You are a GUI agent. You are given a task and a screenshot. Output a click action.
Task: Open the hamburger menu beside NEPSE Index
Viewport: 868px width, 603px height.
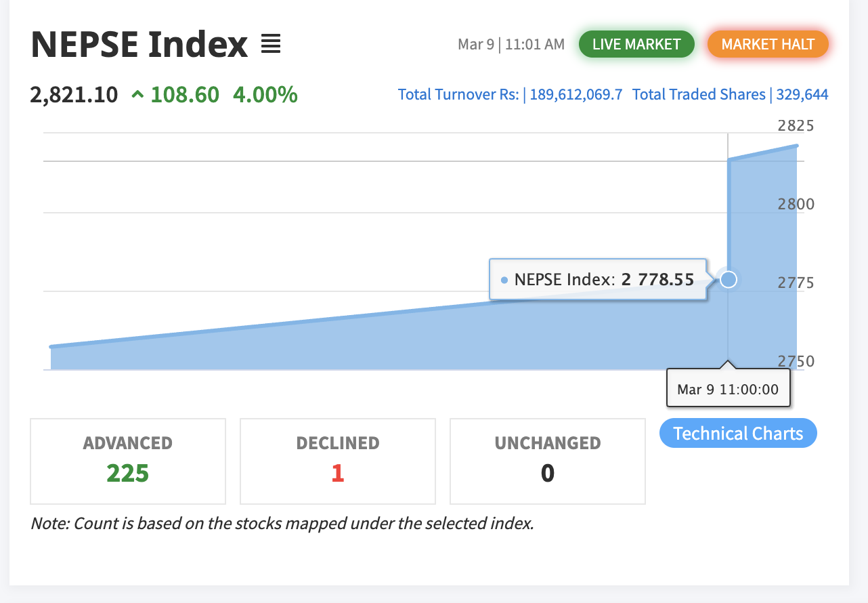point(271,44)
